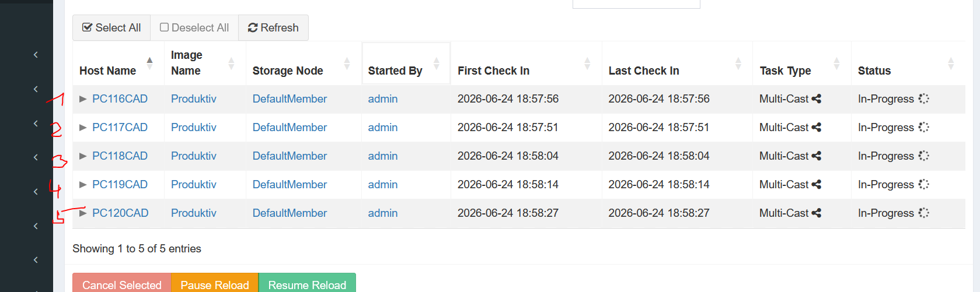Image resolution: width=980 pixels, height=292 pixels.
Task: Open host PC120CAD
Action: (x=120, y=213)
